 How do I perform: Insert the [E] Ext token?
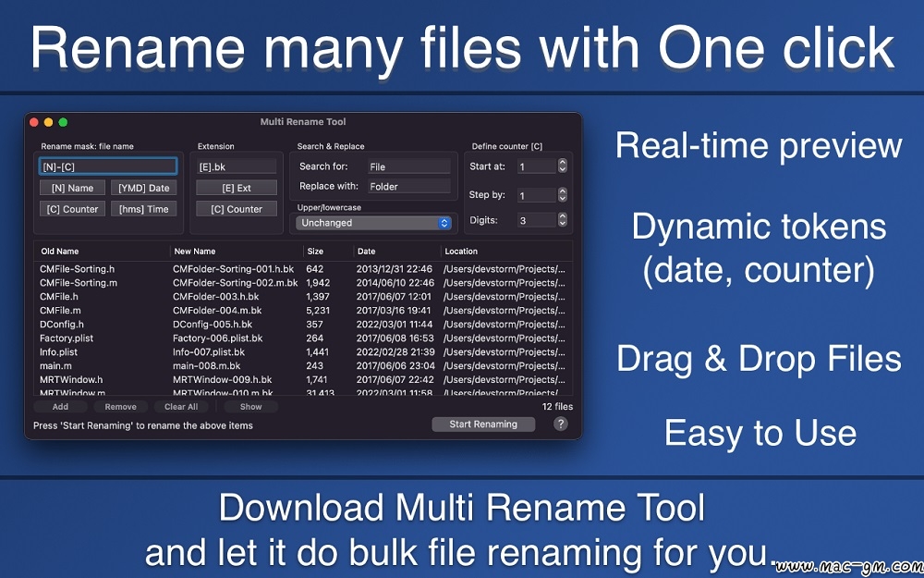[x=237, y=188]
